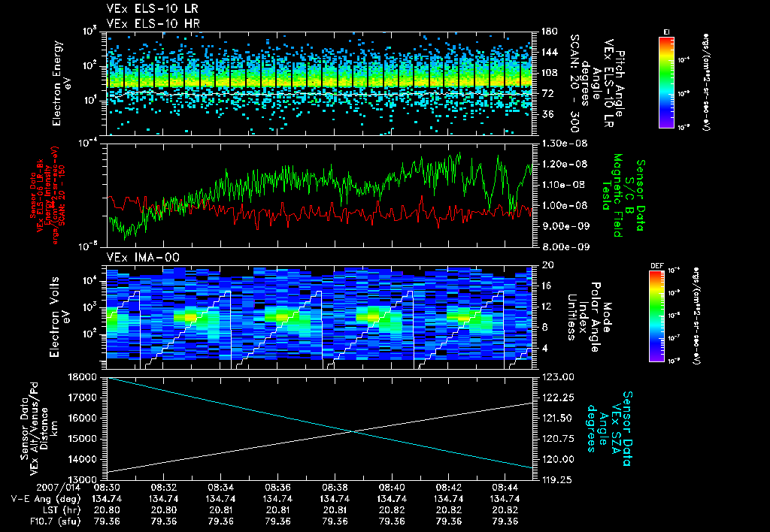Click the green "Magnetic Field Tesla" axis label
Viewport: 770px width, 532px height.
pos(612,195)
